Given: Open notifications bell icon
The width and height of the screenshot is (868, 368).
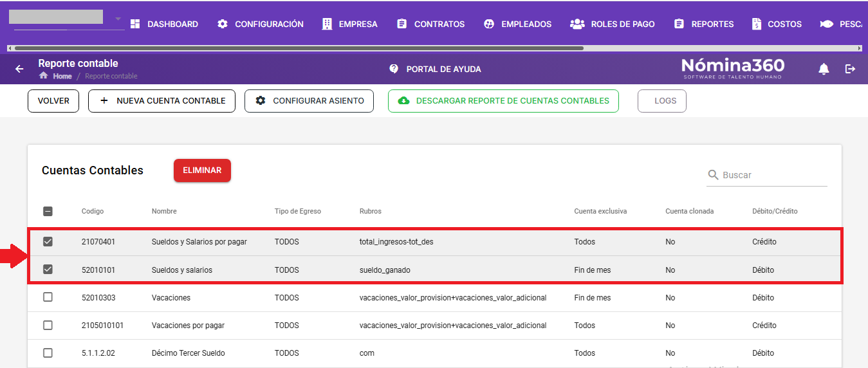Looking at the screenshot, I should (x=824, y=69).
